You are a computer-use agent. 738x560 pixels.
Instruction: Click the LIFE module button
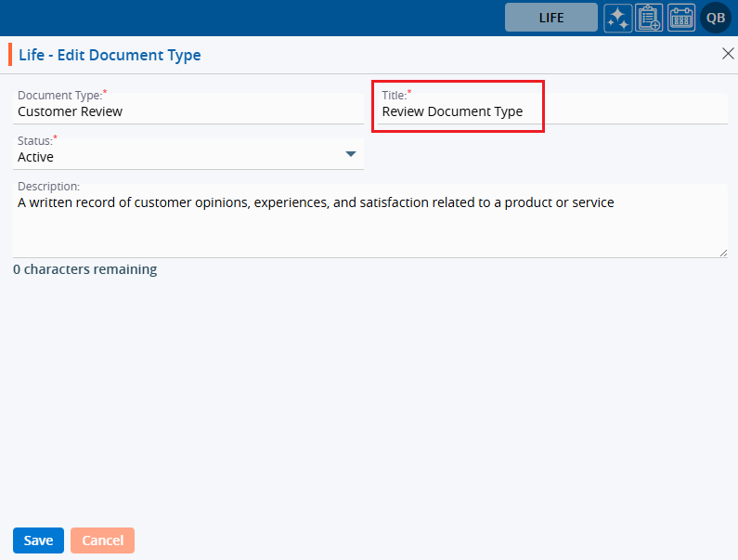pyautogui.click(x=550, y=18)
